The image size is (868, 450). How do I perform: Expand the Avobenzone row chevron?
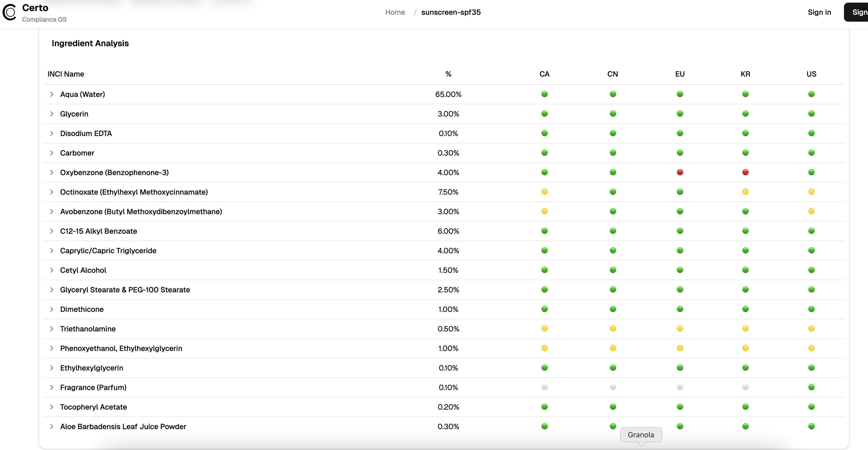tap(51, 212)
